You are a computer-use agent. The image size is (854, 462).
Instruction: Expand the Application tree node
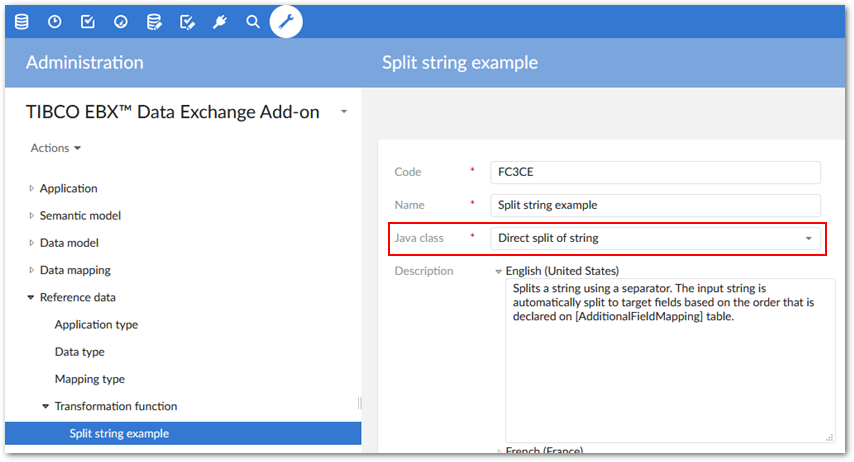click(x=32, y=188)
